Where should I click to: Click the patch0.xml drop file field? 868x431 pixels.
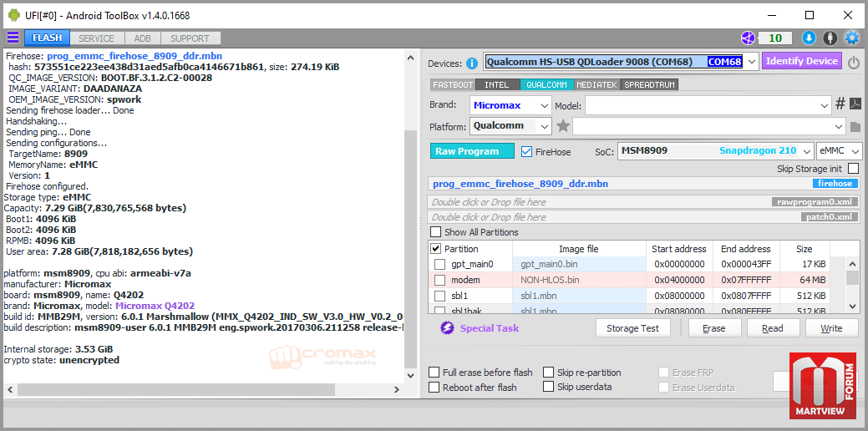point(645,217)
